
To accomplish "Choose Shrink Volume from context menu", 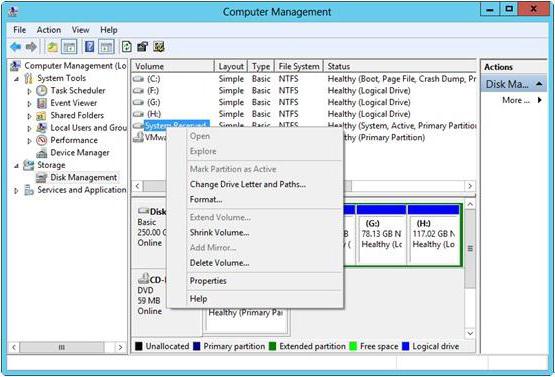I will 219,233.
